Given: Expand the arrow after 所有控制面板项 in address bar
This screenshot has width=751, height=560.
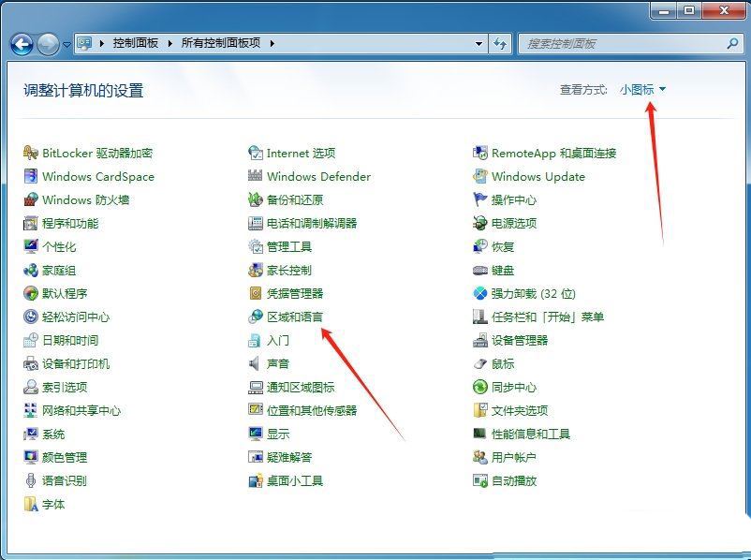Looking at the screenshot, I should click(272, 44).
